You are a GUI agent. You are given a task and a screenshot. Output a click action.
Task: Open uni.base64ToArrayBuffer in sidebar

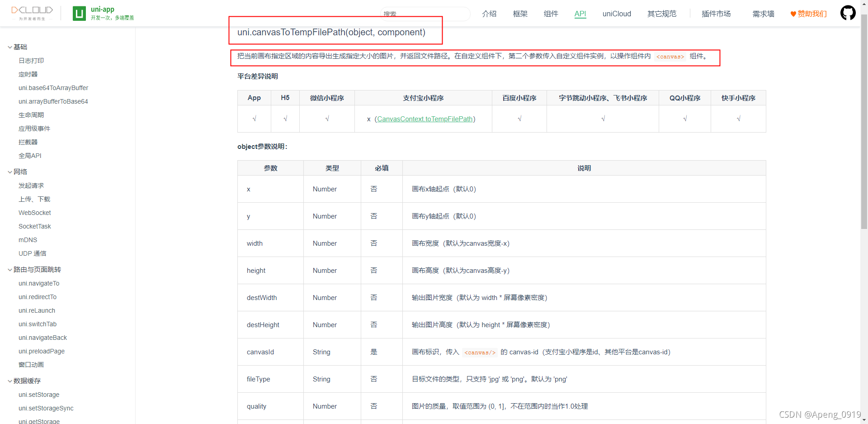click(53, 88)
